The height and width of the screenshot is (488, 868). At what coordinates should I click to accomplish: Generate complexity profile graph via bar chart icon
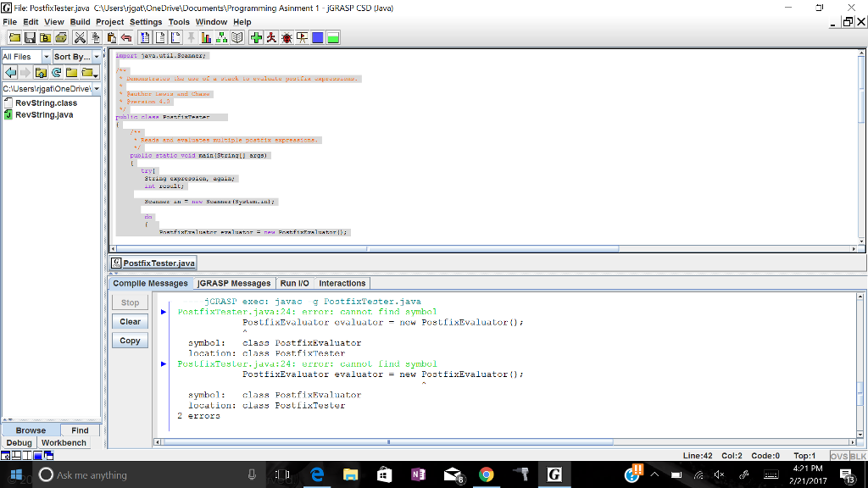(207, 37)
